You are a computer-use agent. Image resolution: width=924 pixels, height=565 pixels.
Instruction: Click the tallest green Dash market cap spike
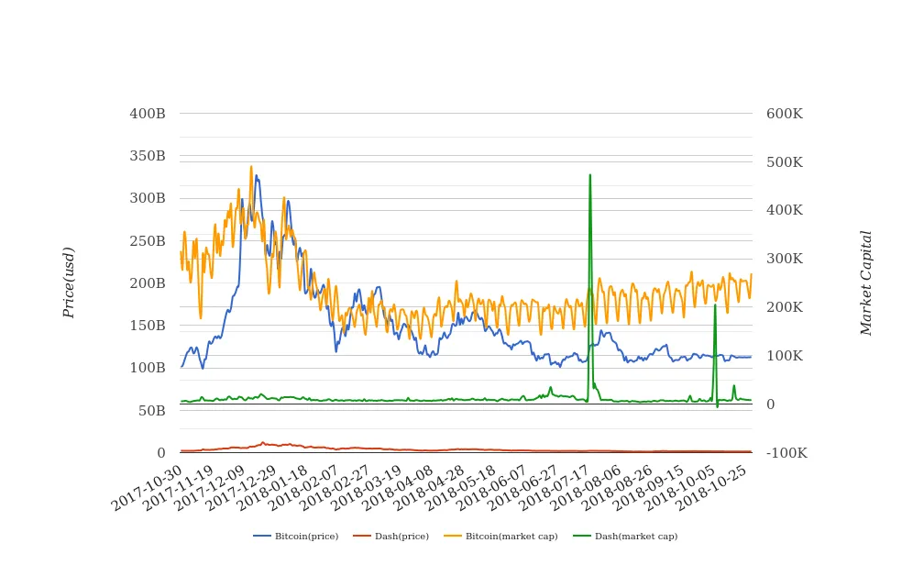590,176
